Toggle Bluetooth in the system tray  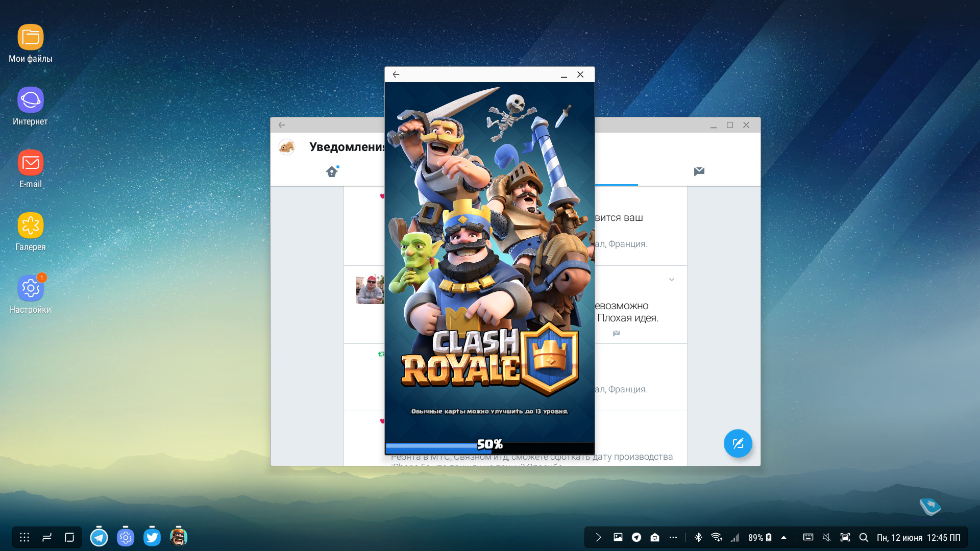pyautogui.click(x=698, y=537)
